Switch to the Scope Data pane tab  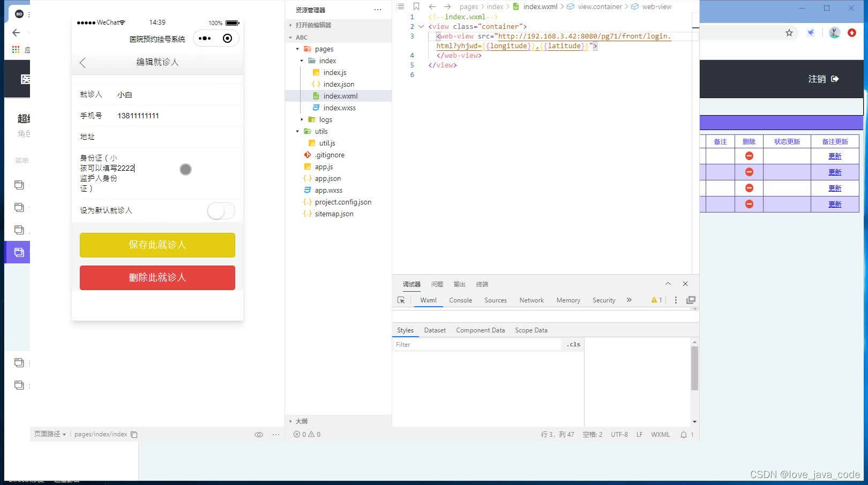531,330
